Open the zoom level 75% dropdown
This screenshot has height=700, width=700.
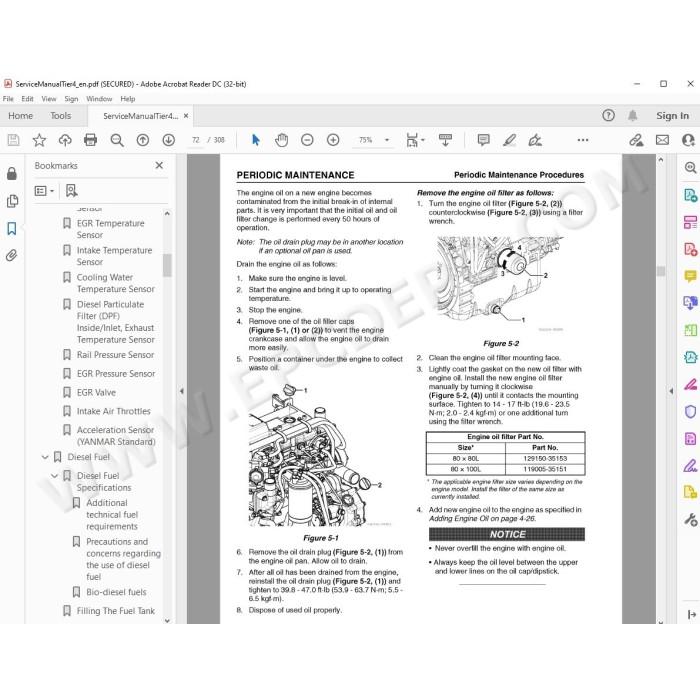[387, 140]
